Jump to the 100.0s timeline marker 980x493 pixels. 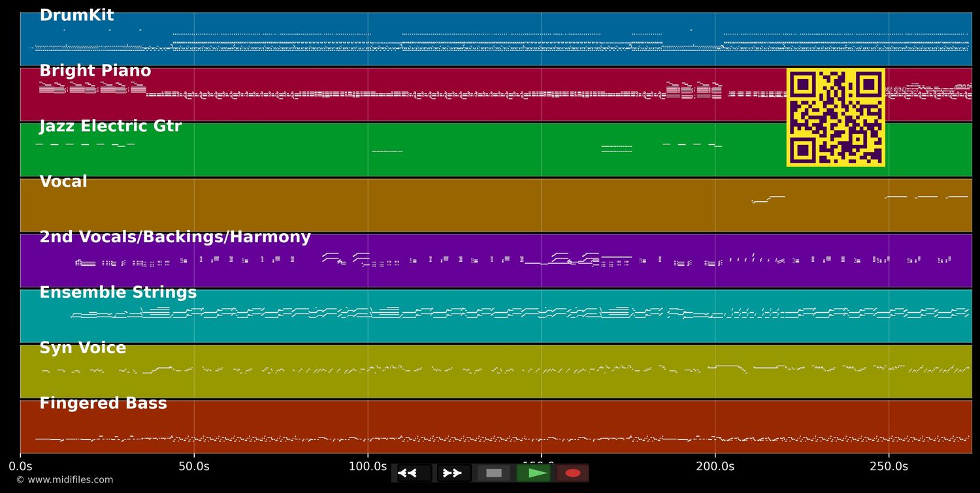[x=368, y=466]
